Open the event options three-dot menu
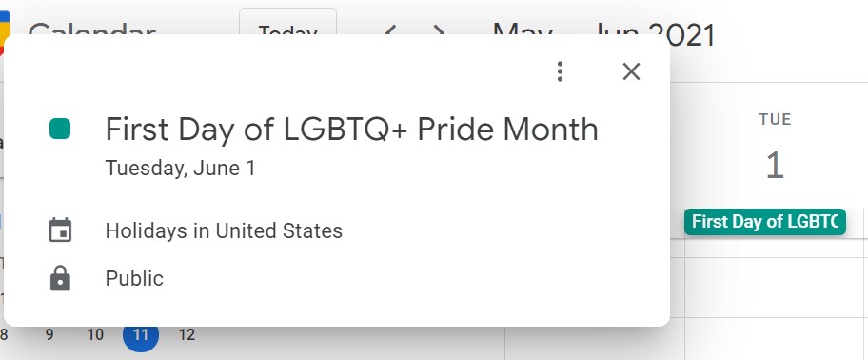868x360 pixels. click(x=560, y=71)
